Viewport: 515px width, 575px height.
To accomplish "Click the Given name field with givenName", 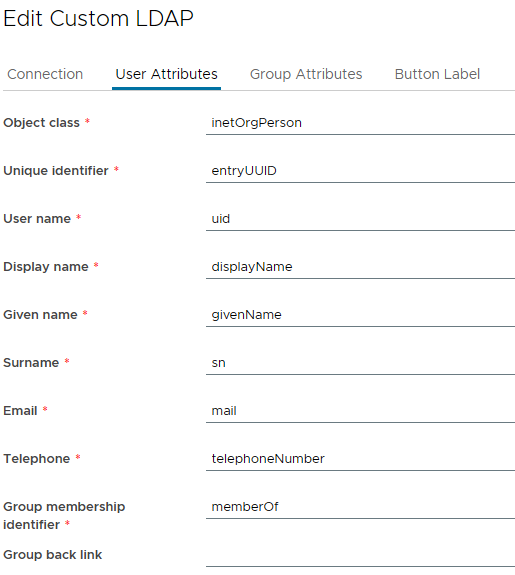I will 360,315.
